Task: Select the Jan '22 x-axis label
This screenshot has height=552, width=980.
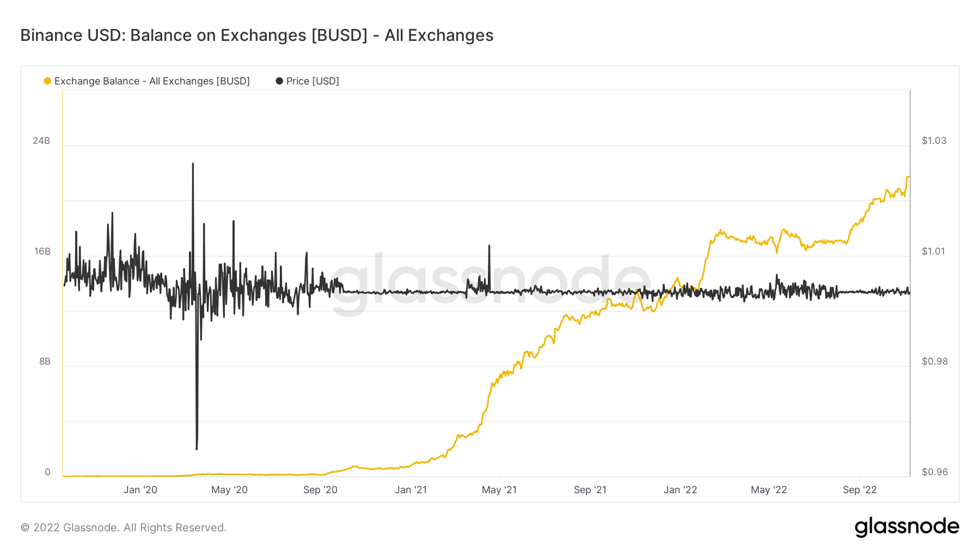Action: click(x=681, y=490)
